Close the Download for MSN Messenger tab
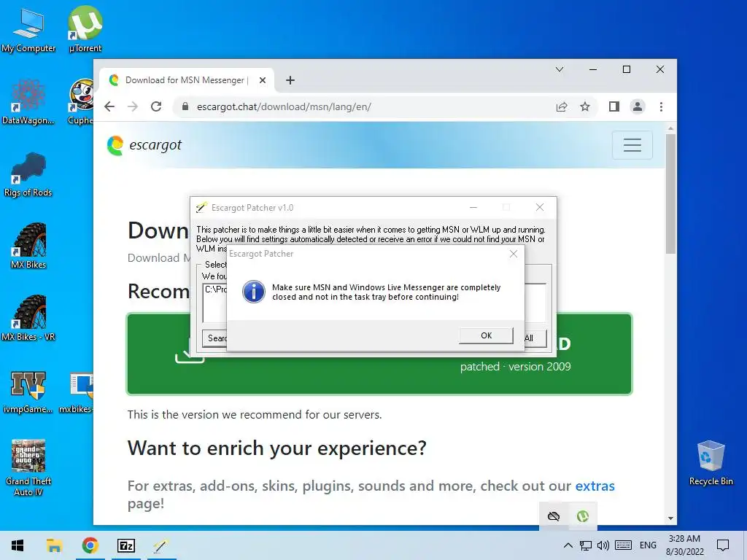Viewport: 747px width, 560px height. coord(263,80)
